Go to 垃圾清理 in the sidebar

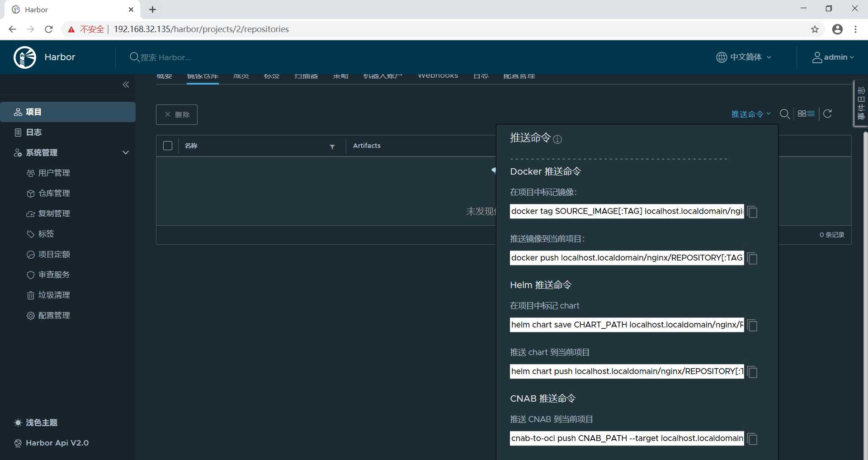click(54, 295)
